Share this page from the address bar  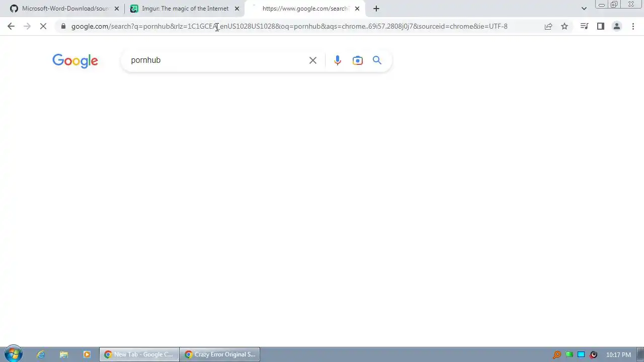(548, 26)
